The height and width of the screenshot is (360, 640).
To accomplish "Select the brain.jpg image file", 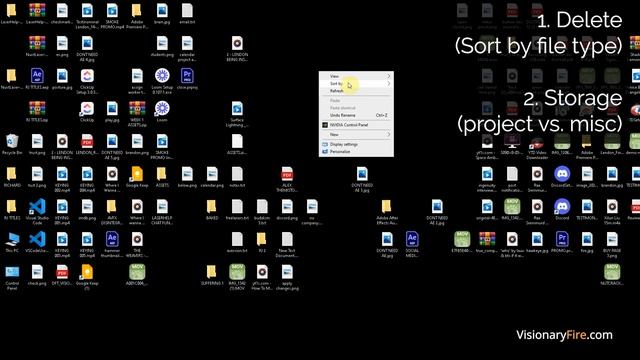I will point(162,14).
